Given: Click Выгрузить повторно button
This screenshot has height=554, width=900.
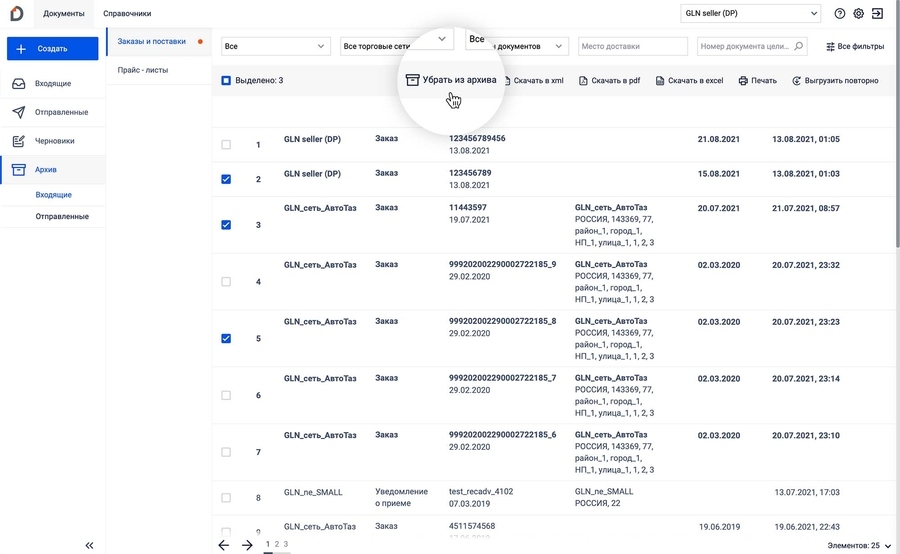Looking at the screenshot, I should tap(835, 81).
